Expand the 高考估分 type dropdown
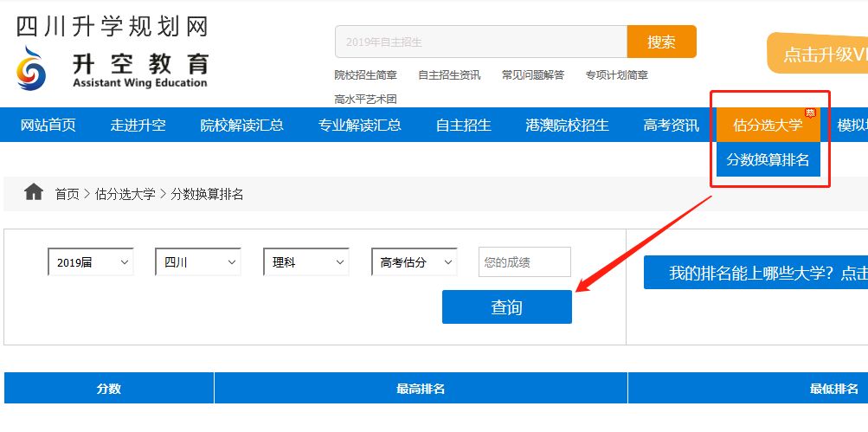The image size is (868, 432). point(414,262)
